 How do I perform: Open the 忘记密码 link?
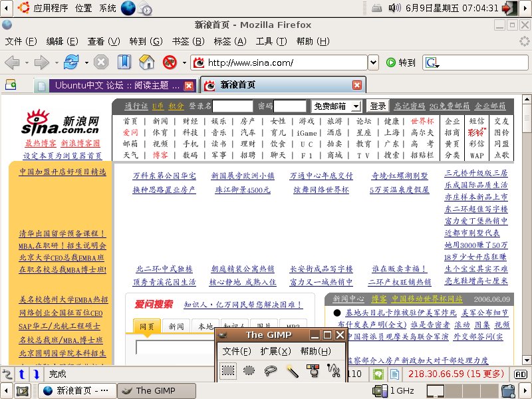click(x=410, y=106)
